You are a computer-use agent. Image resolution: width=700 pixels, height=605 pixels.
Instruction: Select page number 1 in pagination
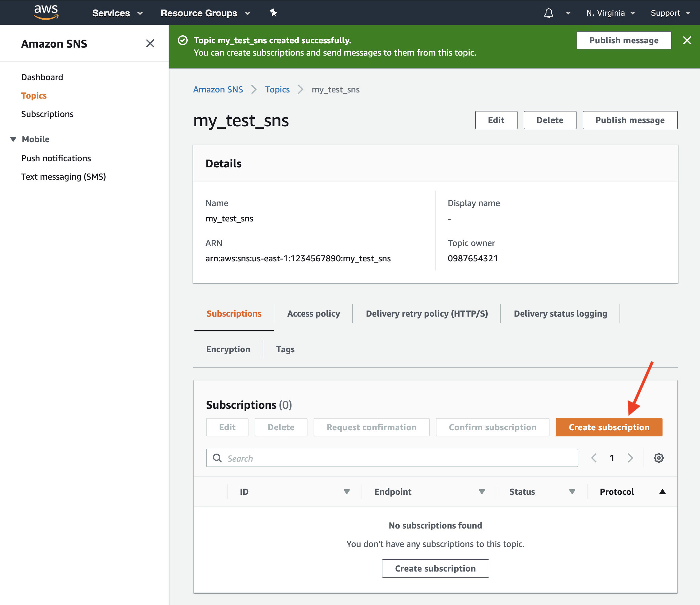tap(612, 458)
